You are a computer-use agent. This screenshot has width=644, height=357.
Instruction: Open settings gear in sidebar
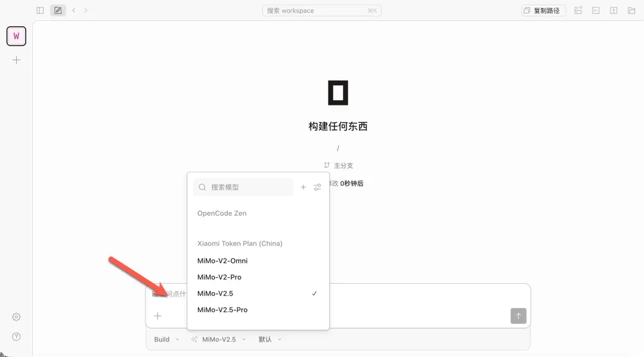click(x=17, y=317)
